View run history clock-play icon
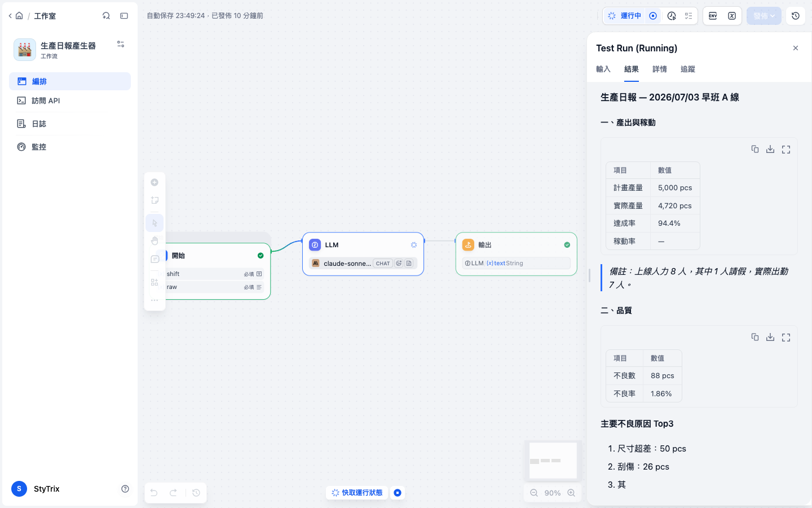 [x=672, y=16]
